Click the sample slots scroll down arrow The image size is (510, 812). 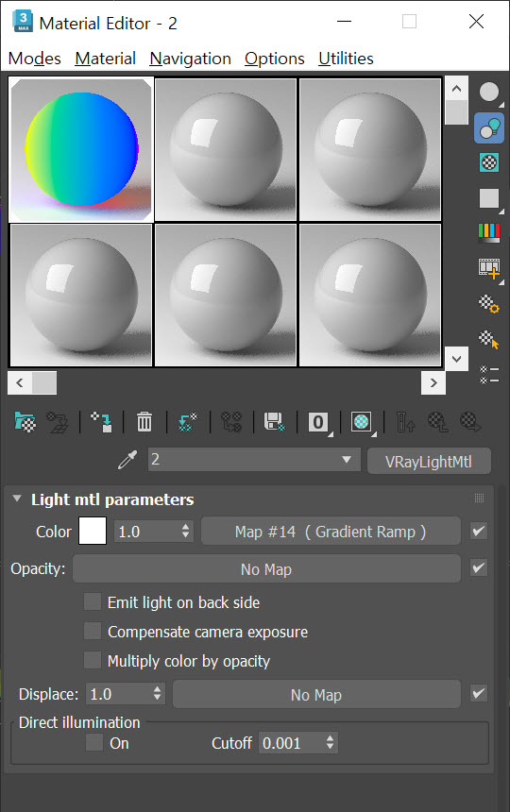(x=457, y=359)
